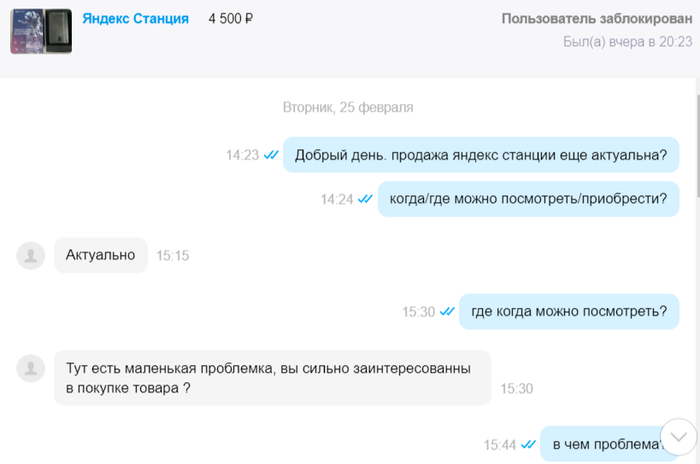Select the в чем проблема message bubble
Screen dimensions: 700x464
point(605,444)
